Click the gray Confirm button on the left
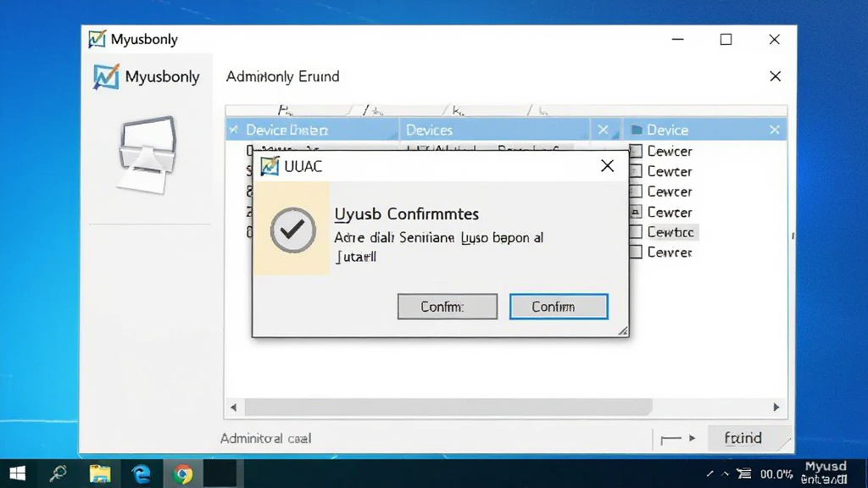 coord(448,307)
